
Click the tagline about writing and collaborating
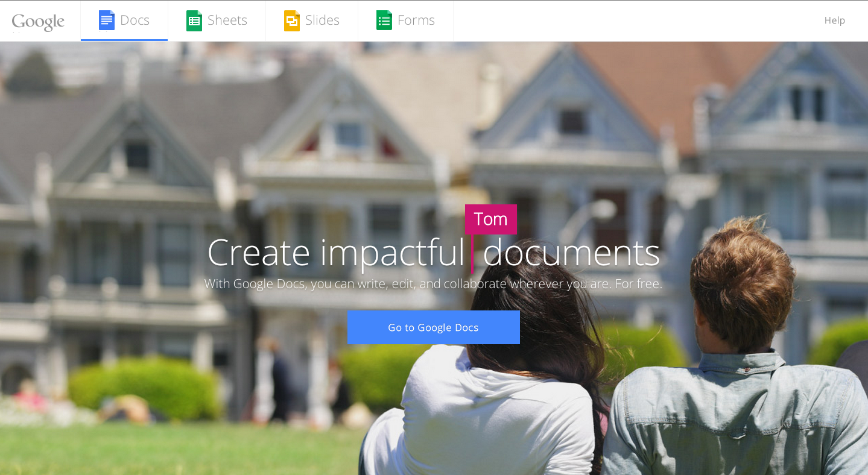pyautogui.click(x=434, y=283)
